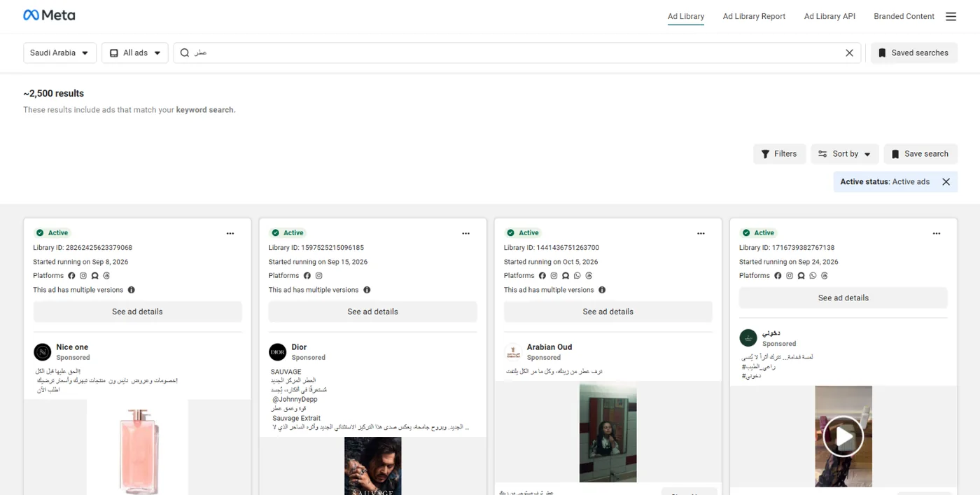Click the Arabian Oud advertiser avatar

[513, 351]
